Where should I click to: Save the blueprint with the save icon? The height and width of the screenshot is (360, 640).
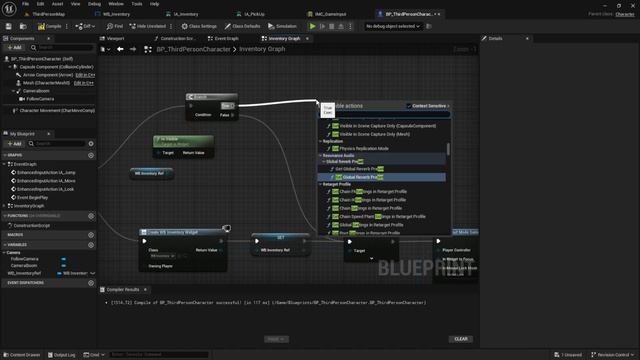[9, 26]
